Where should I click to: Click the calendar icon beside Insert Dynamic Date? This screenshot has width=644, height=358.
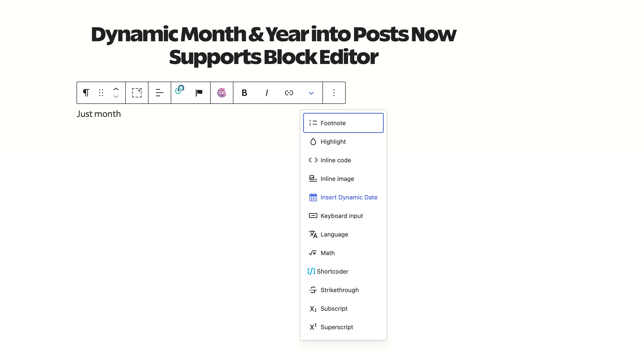pyautogui.click(x=313, y=197)
